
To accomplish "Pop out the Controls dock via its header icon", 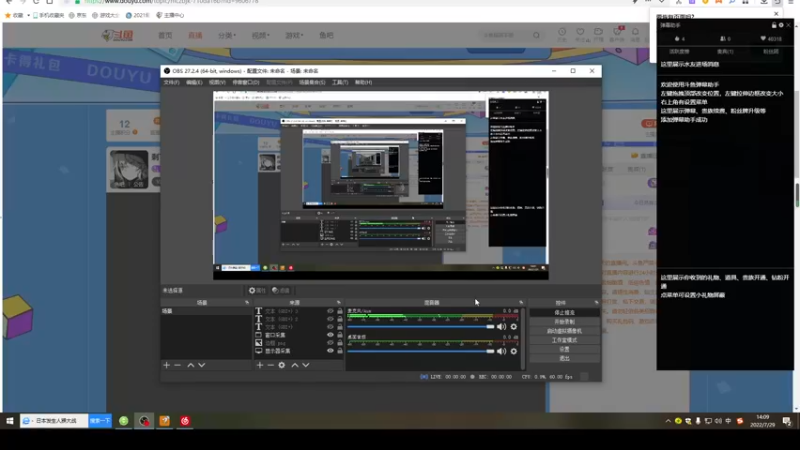I will pos(596,303).
